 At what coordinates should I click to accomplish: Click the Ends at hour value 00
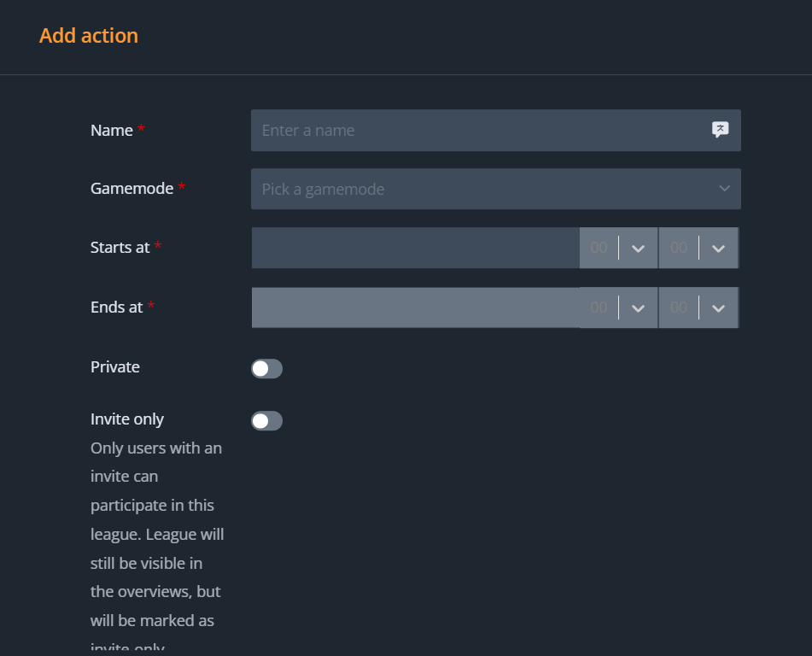(599, 307)
